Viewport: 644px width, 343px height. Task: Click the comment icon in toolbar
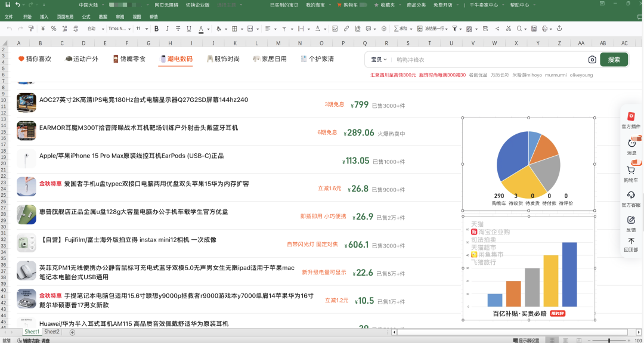369,29
